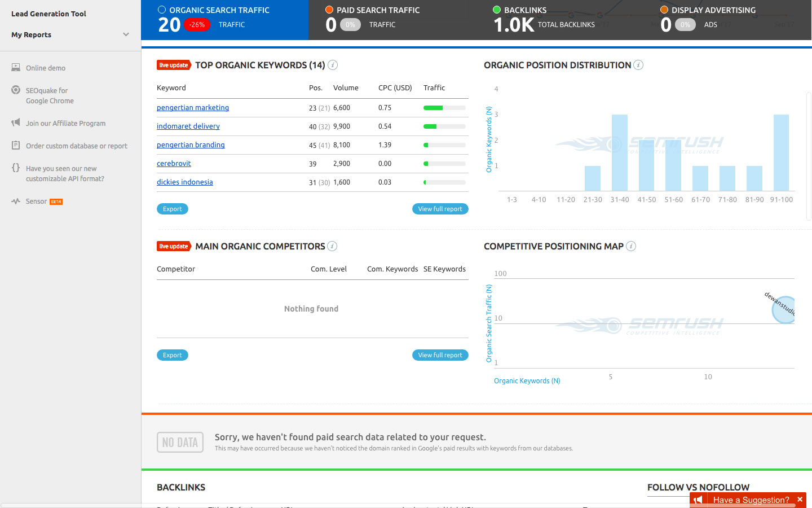Expand the My Reports chevron
The height and width of the screenshot is (508, 812).
pos(126,34)
